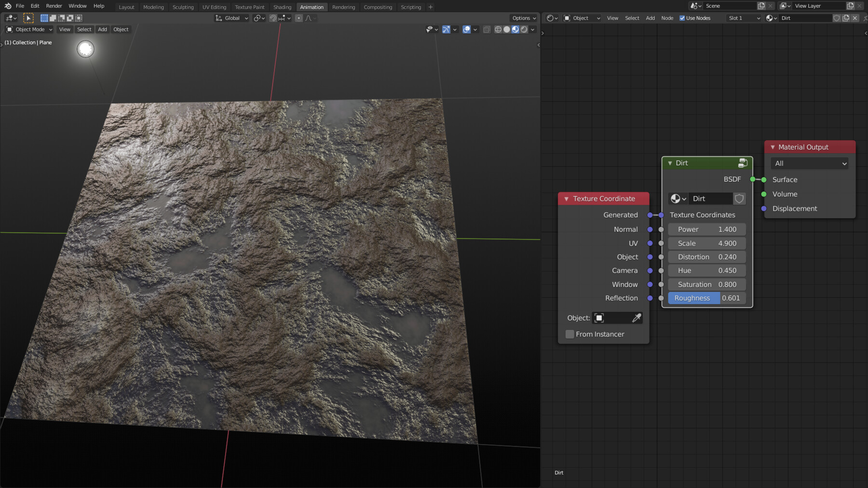Screen dimensions: 868x488
Task: Open the editor type selector icon
Action: click(x=550, y=18)
